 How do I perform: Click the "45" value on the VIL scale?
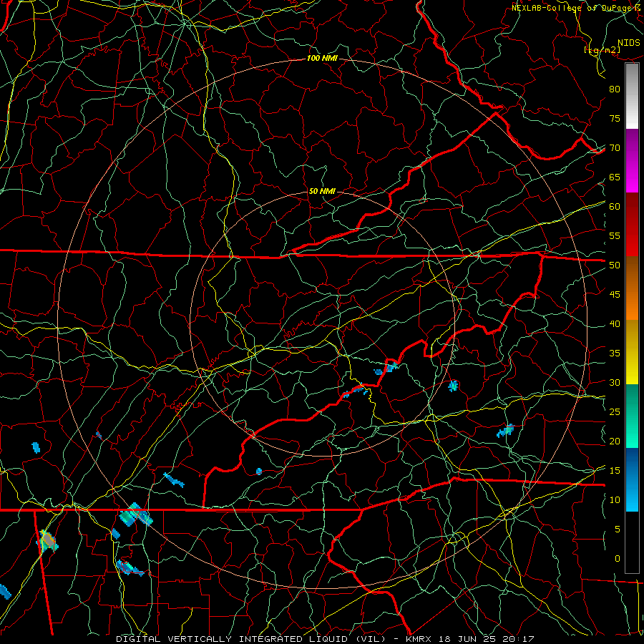615,295
